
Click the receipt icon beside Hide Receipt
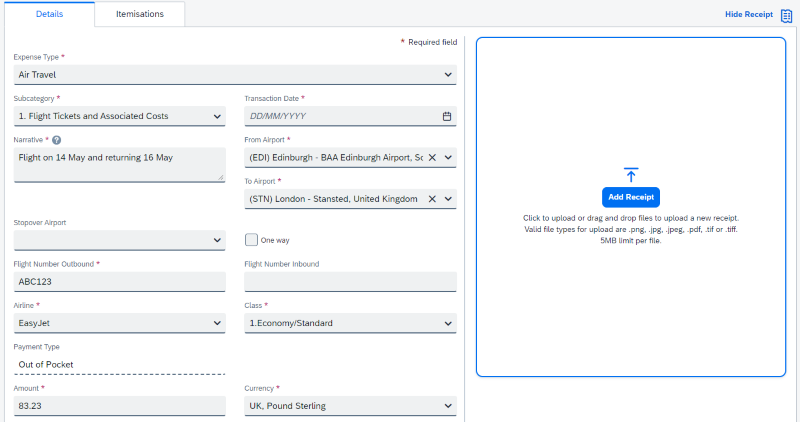click(x=786, y=16)
